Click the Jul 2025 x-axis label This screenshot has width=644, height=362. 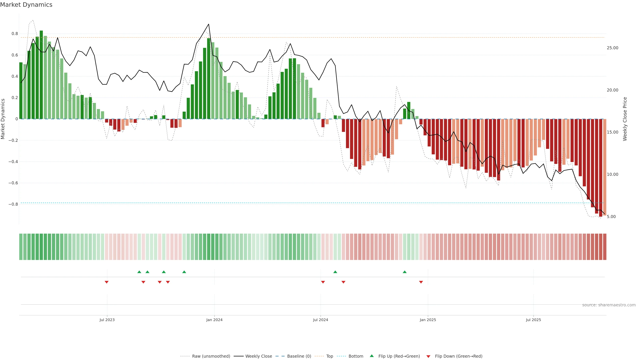click(533, 320)
